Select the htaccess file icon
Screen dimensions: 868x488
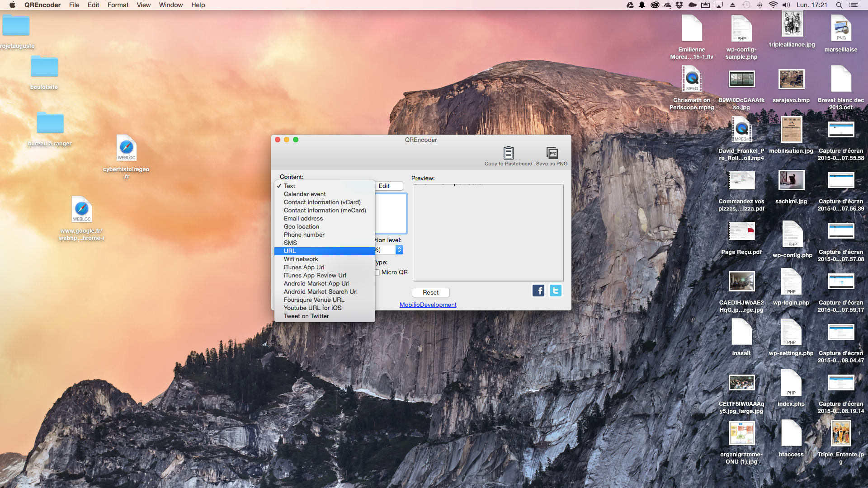pyautogui.click(x=791, y=433)
